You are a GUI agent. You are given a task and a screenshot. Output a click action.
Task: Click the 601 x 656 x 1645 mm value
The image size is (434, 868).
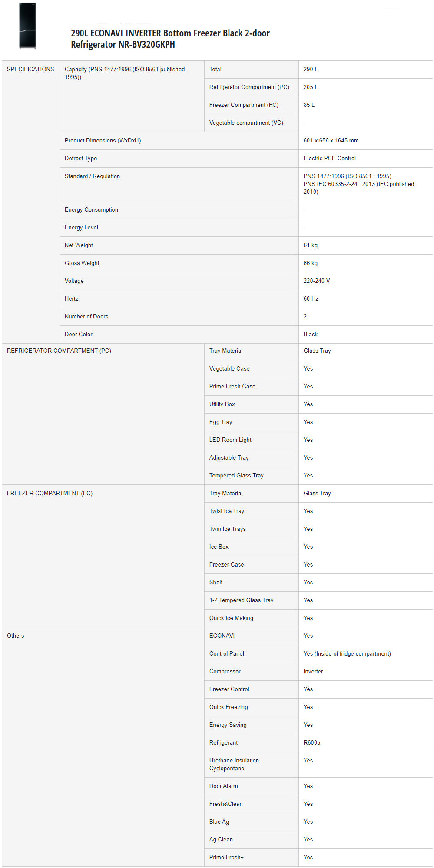[x=331, y=141]
